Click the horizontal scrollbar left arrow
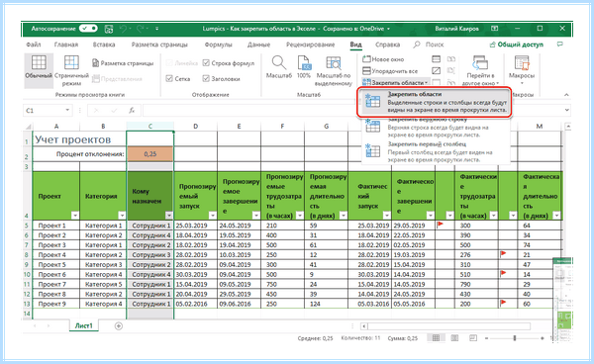This screenshot has width=594, height=364. click(x=364, y=326)
